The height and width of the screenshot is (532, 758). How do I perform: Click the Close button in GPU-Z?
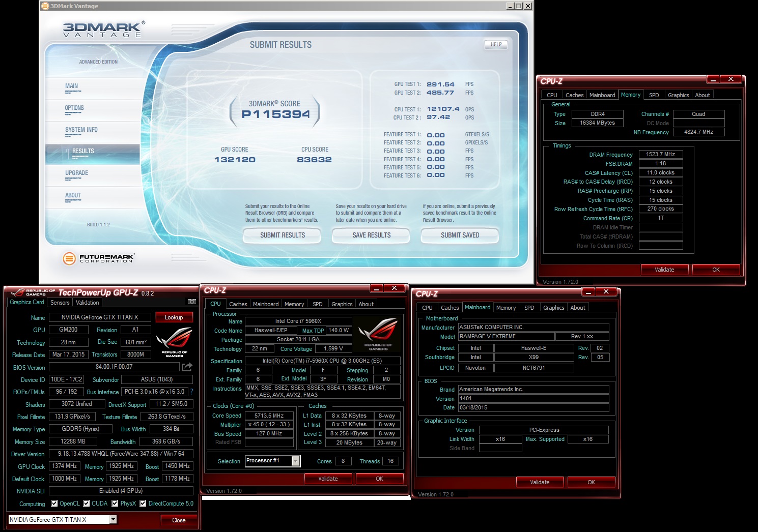(x=179, y=520)
